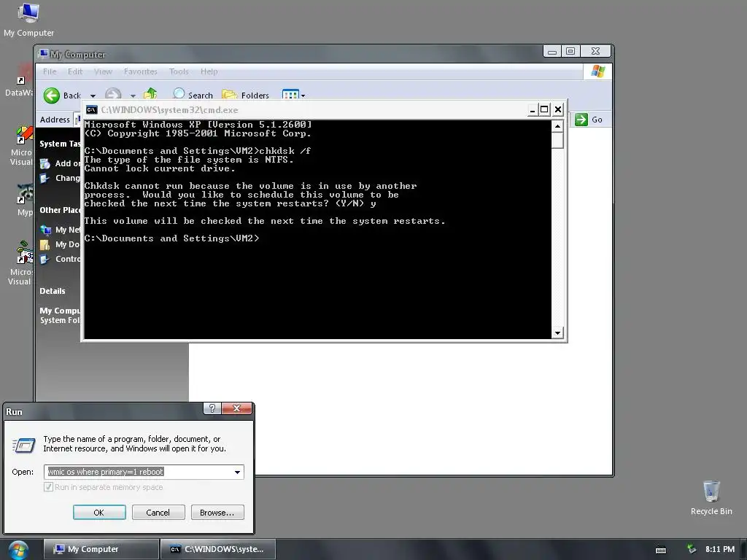Click the Change a setting link
This screenshot has height=560, width=747.
tap(67, 178)
